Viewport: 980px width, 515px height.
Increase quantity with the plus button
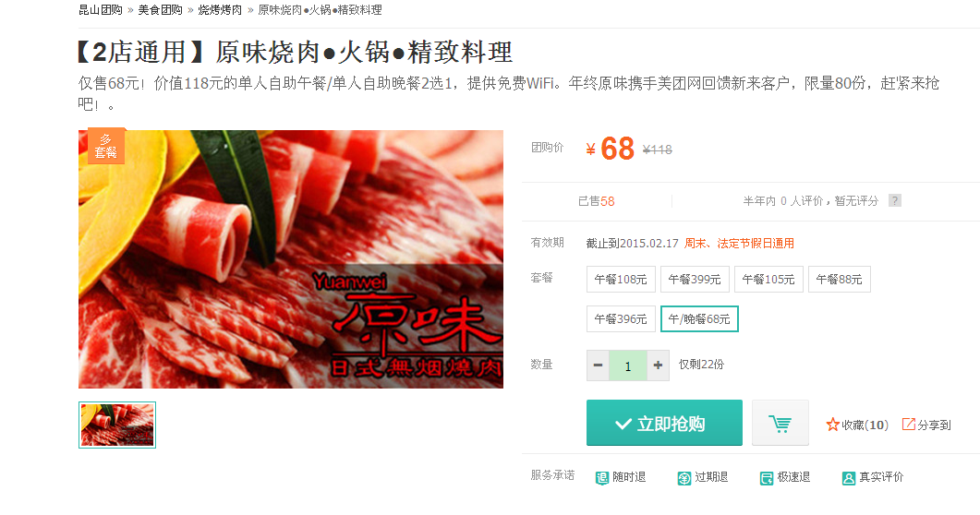[x=659, y=365]
